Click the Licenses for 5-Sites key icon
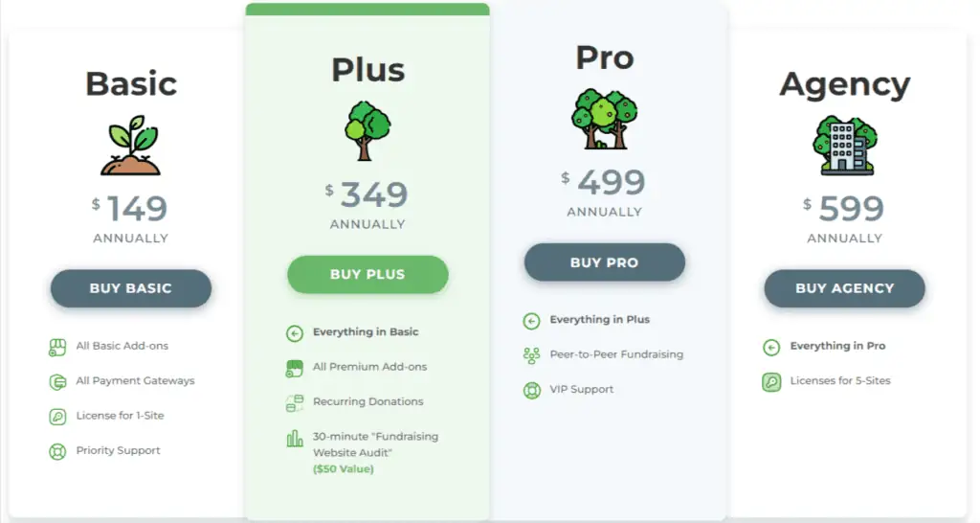This screenshot has width=980, height=523. coord(771,381)
